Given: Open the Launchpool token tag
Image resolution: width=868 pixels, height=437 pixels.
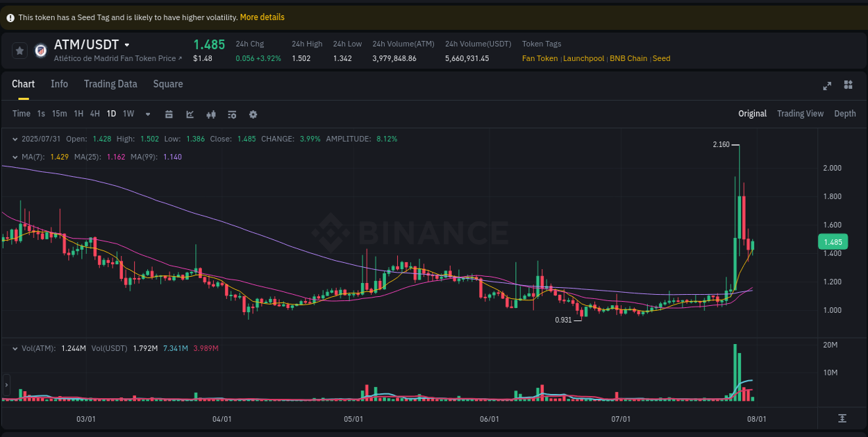Looking at the screenshot, I should [583, 58].
